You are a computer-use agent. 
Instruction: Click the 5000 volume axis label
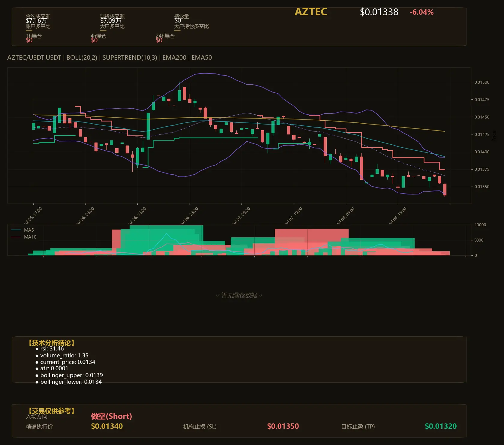coord(479,240)
